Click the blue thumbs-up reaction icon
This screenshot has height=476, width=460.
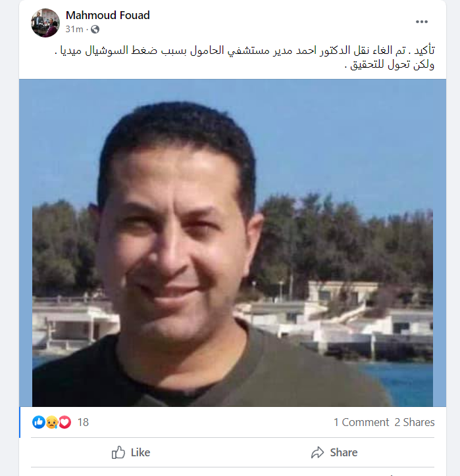[x=39, y=422]
